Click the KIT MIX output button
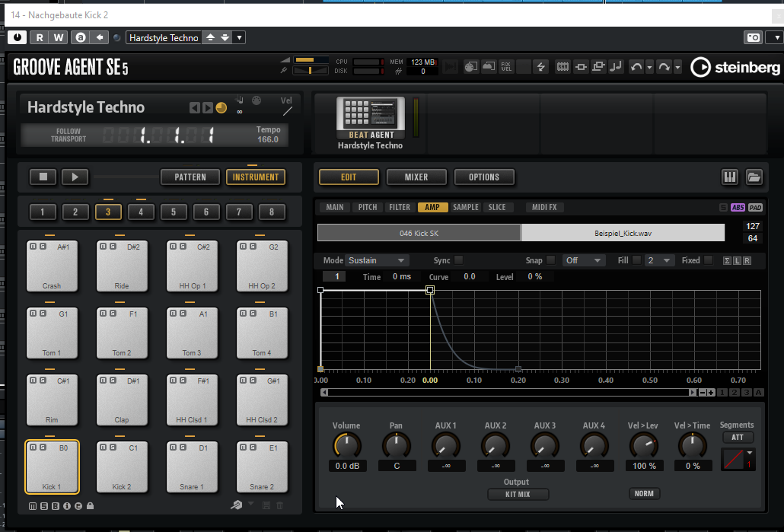This screenshot has width=784, height=532. click(x=518, y=494)
